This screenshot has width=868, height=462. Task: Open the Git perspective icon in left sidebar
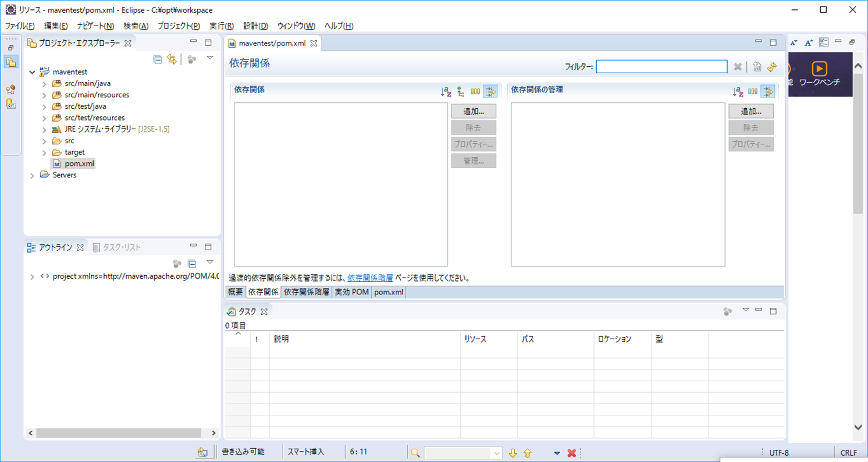point(11,104)
